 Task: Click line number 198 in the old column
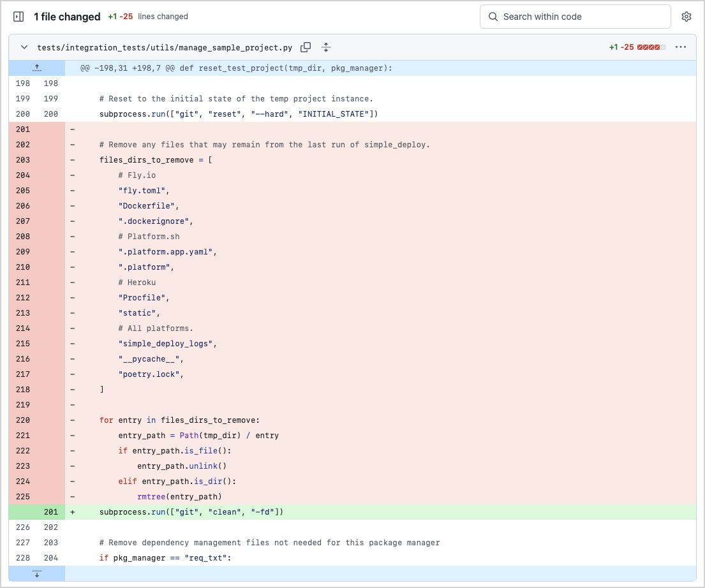pyautogui.click(x=22, y=83)
